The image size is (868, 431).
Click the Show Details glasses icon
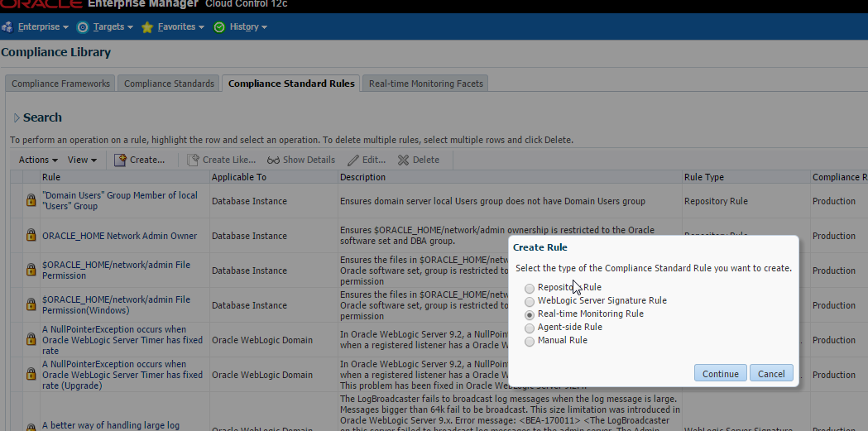point(273,160)
